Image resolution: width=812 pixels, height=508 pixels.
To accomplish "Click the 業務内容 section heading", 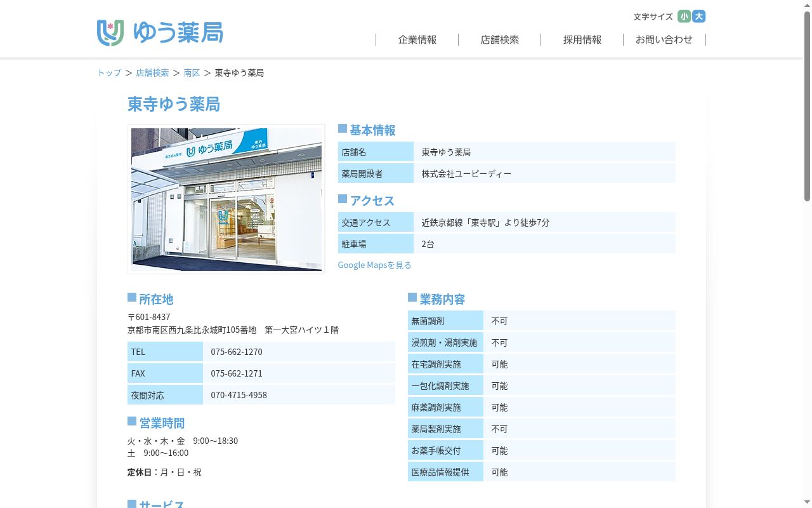I will 442,299.
